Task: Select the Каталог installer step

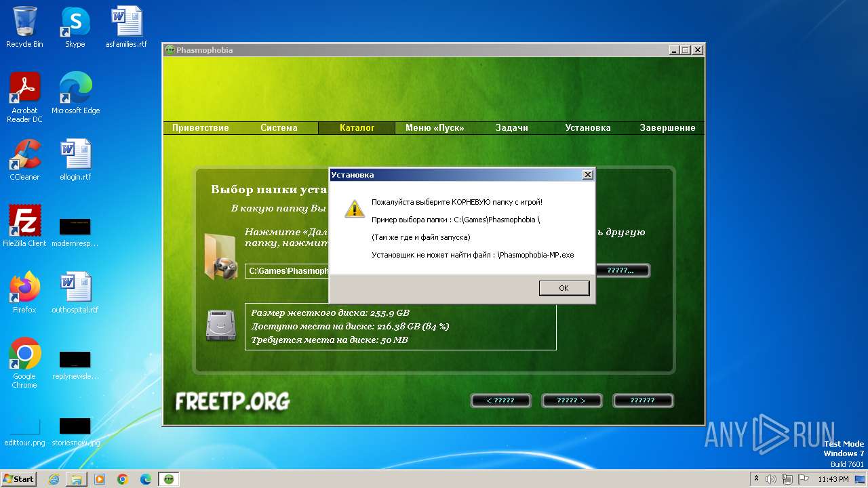Action: [357, 127]
